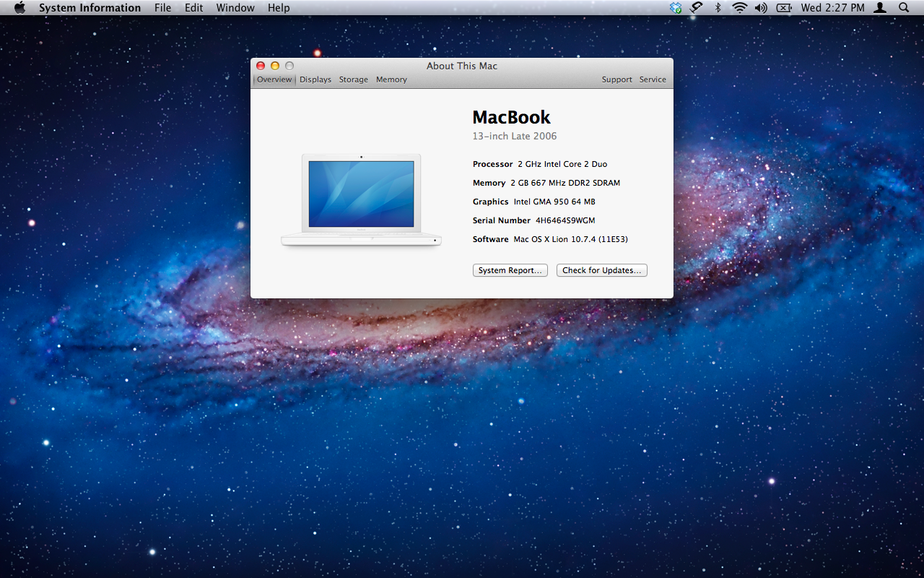This screenshot has width=924, height=578.
Task: Select the Overview tab
Action: pyautogui.click(x=274, y=79)
